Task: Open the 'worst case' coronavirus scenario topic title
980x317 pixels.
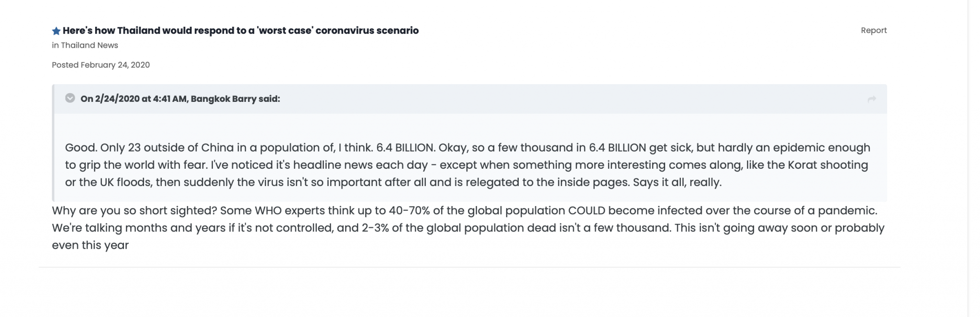Action: coord(241,31)
